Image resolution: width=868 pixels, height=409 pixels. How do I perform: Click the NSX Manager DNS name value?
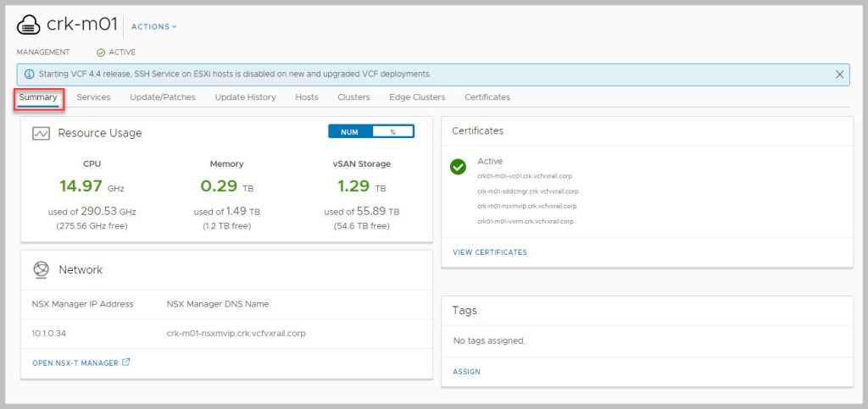[x=236, y=334]
